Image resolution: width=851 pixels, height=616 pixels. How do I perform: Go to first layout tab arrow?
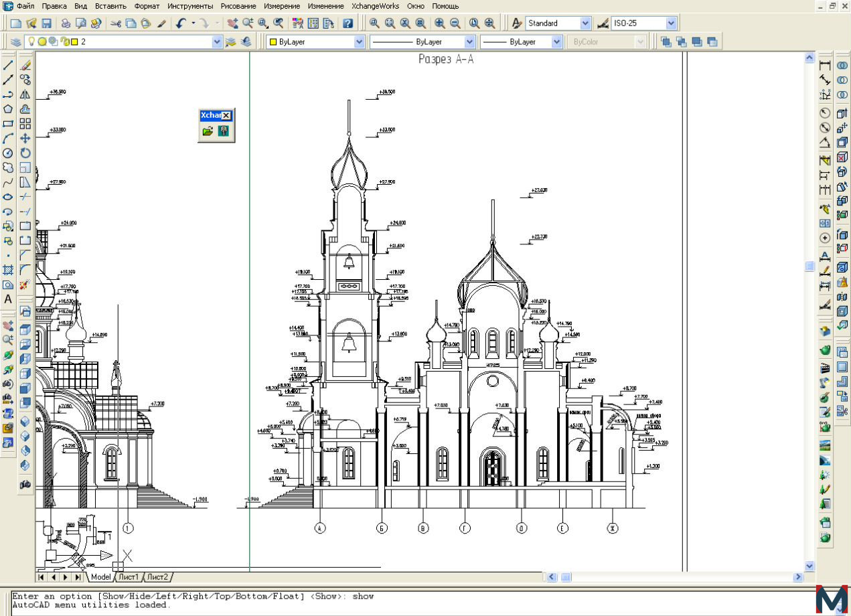click(x=42, y=576)
